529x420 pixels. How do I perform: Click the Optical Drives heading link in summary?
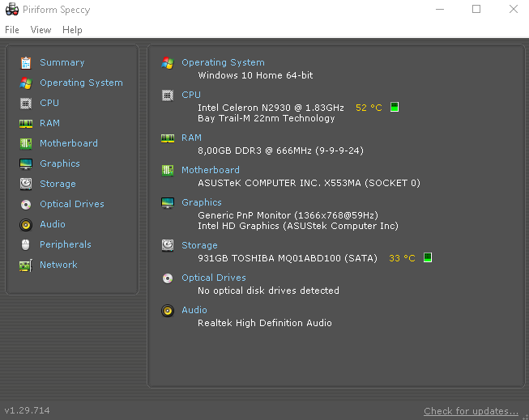[x=214, y=278]
